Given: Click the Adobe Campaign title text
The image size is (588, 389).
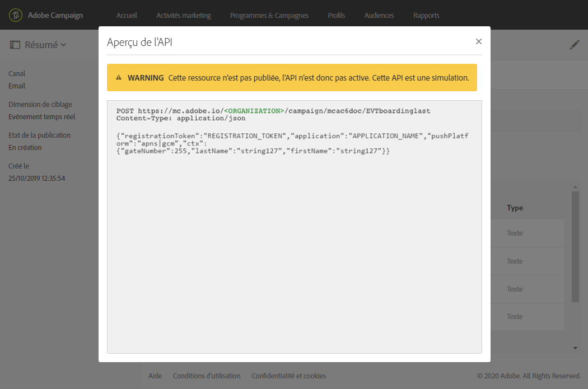Looking at the screenshot, I should tap(55, 15).
